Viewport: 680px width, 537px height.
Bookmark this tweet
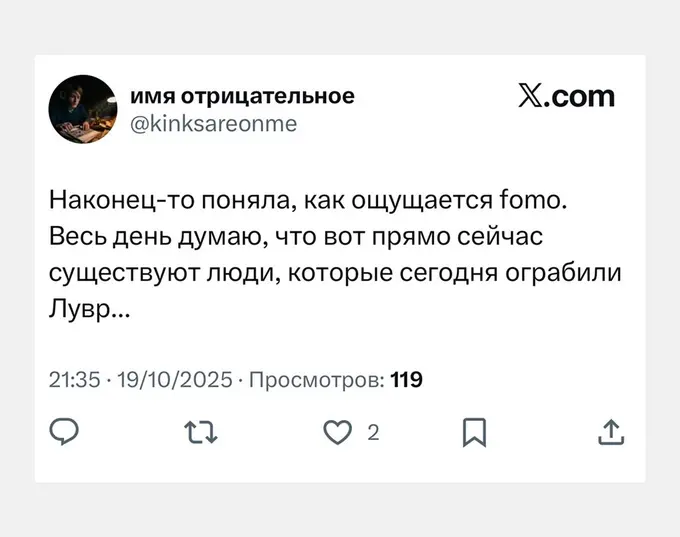click(474, 432)
